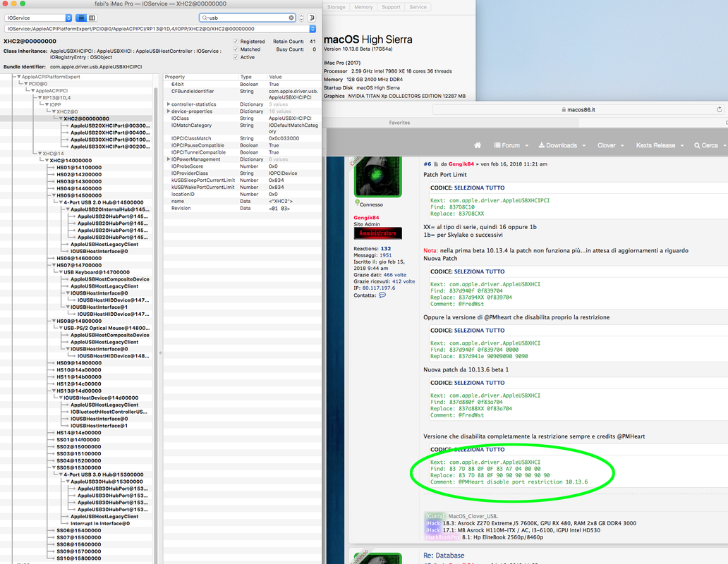Toggle the Matched checkbox

[x=236, y=49]
